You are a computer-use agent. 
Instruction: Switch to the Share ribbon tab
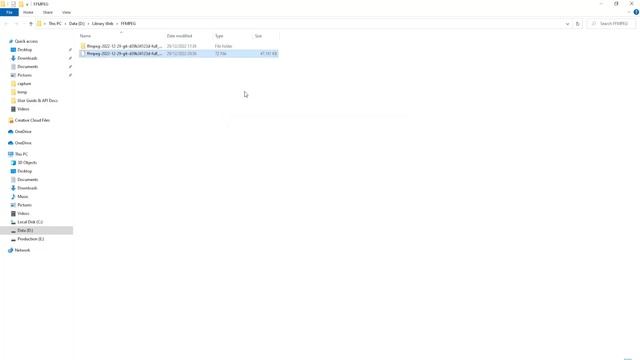pyautogui.click(x=48, y=12)
